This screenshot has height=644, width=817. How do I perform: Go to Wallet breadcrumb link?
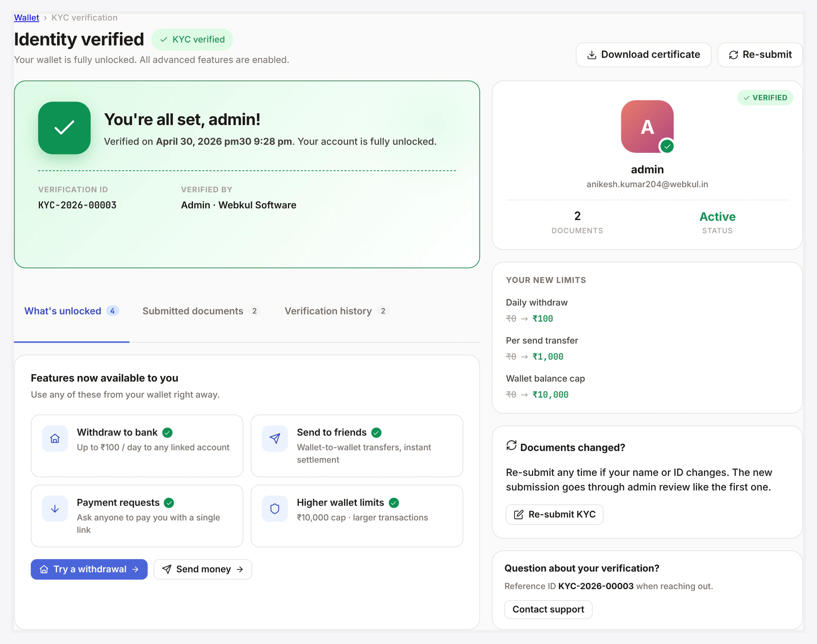click(26, 18)
